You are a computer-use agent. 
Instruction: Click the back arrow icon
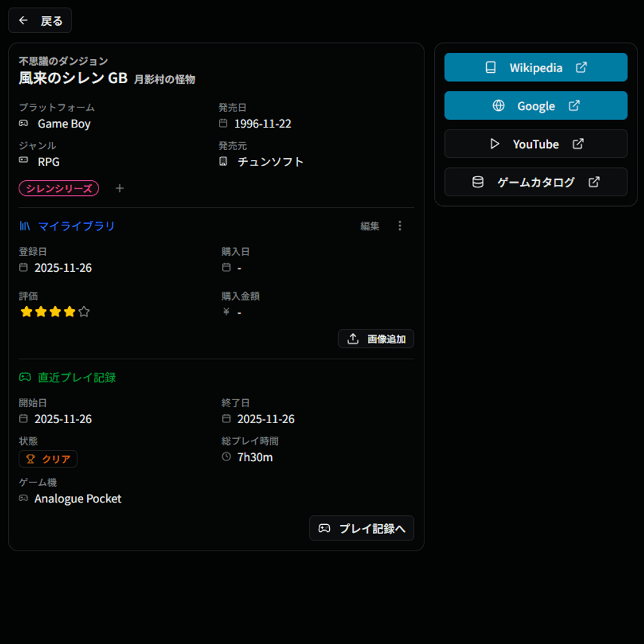pyautogui.click(x=23, y=20)
